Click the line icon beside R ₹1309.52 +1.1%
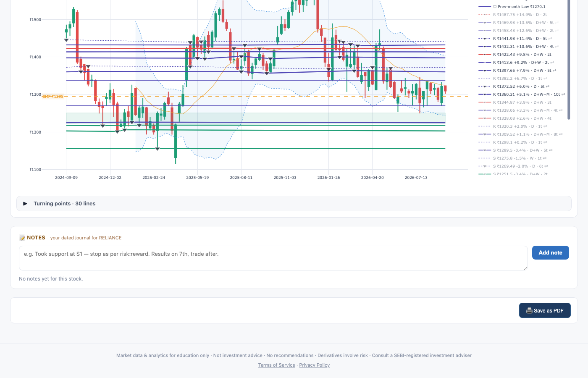This screenshot has height=378, width=588. [485, 134]
